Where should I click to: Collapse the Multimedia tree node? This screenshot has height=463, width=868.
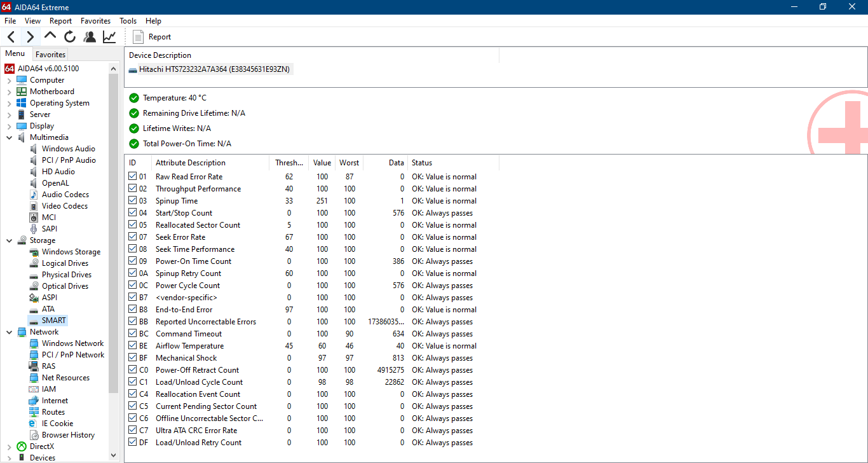(10, 137)
